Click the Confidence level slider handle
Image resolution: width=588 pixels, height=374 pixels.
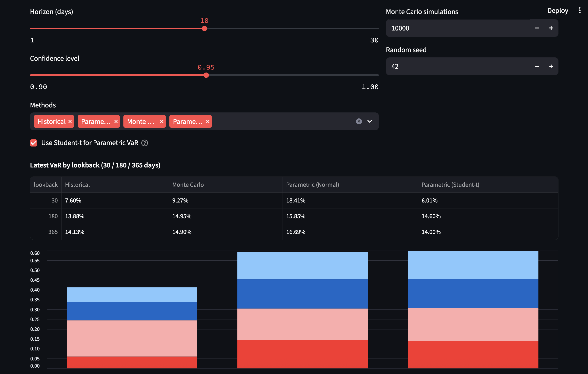[206, 75]
